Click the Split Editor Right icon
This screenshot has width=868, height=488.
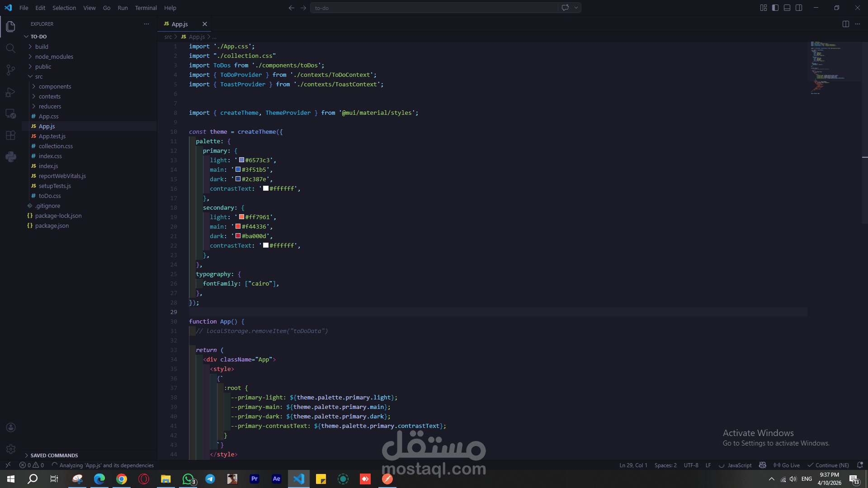845,24
